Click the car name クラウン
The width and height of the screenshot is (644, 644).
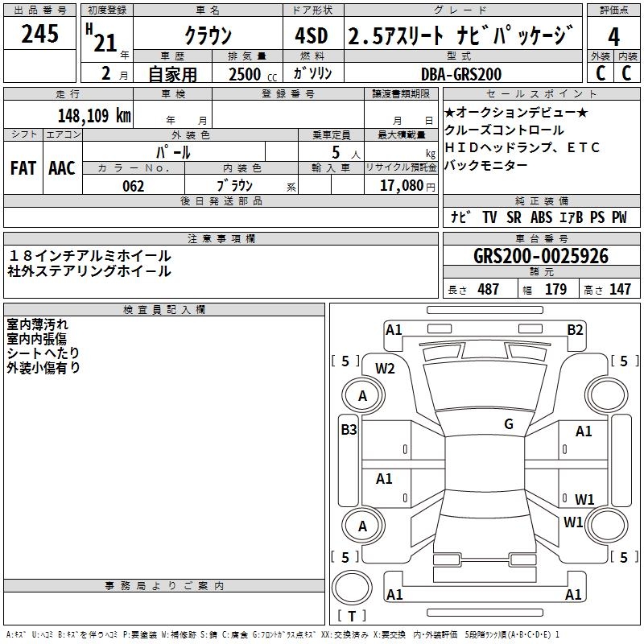[x=208, y=35]
